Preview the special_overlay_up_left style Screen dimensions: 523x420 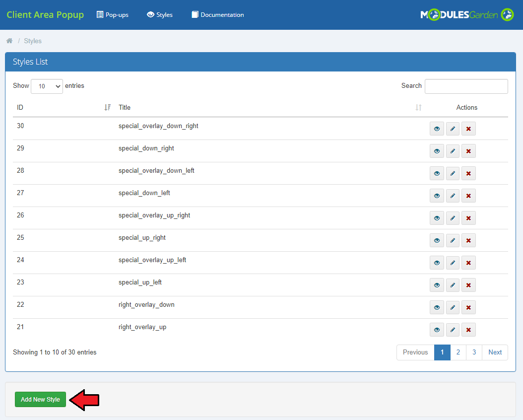tap(437, 263)
